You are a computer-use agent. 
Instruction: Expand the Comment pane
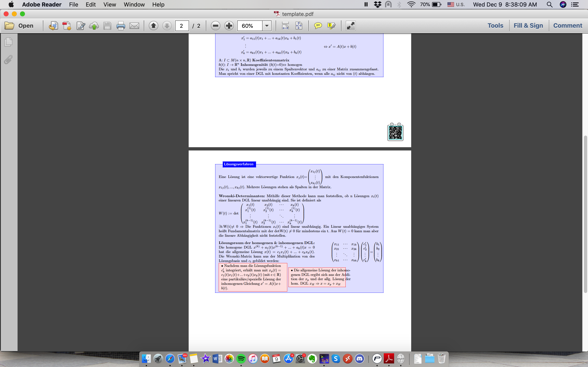coord(567,26)
